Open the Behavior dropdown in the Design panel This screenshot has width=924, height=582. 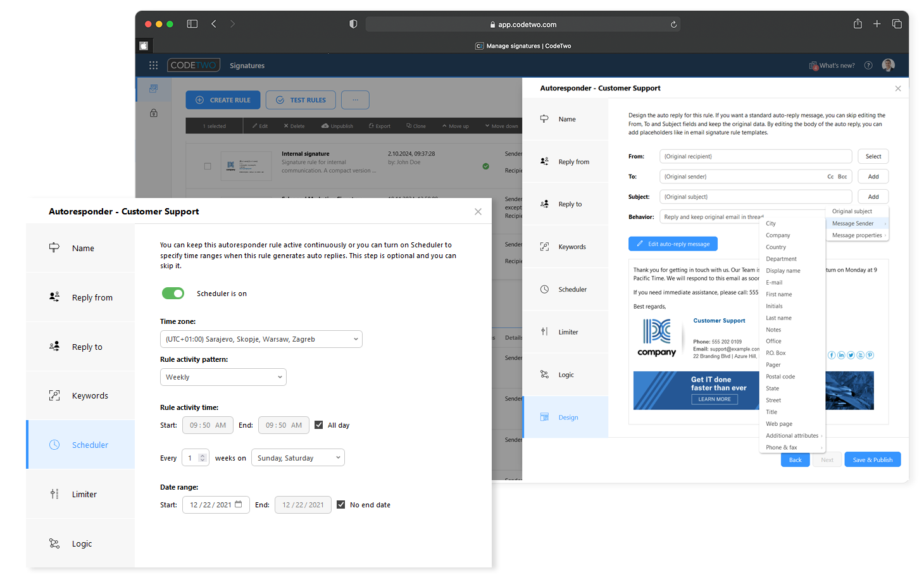point(742,217)
